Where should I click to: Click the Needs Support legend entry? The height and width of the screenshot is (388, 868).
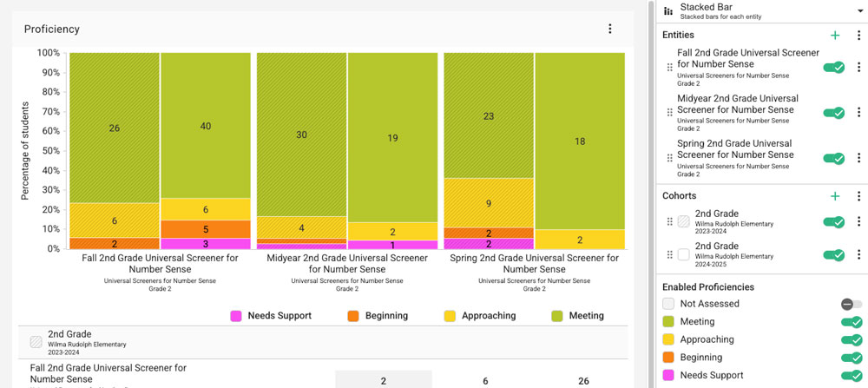tap(271, 316)
